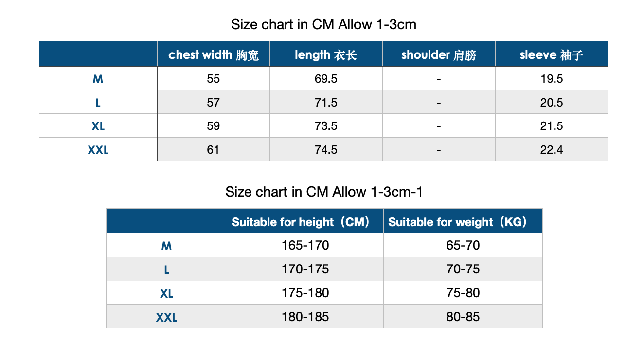Select the 'length 衣长' column header
This screenshot has width=644, height=358.
pyautogui.click(x=326, y=54)
